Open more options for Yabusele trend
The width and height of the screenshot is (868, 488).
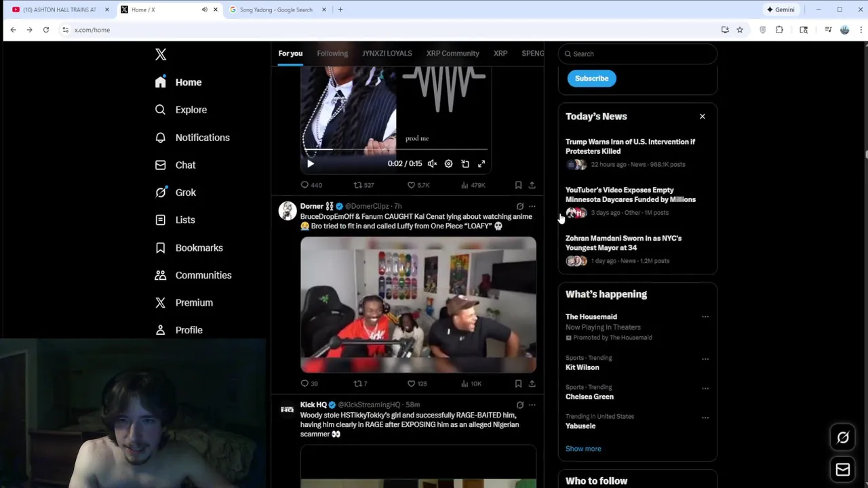click(x=705, y=418)
